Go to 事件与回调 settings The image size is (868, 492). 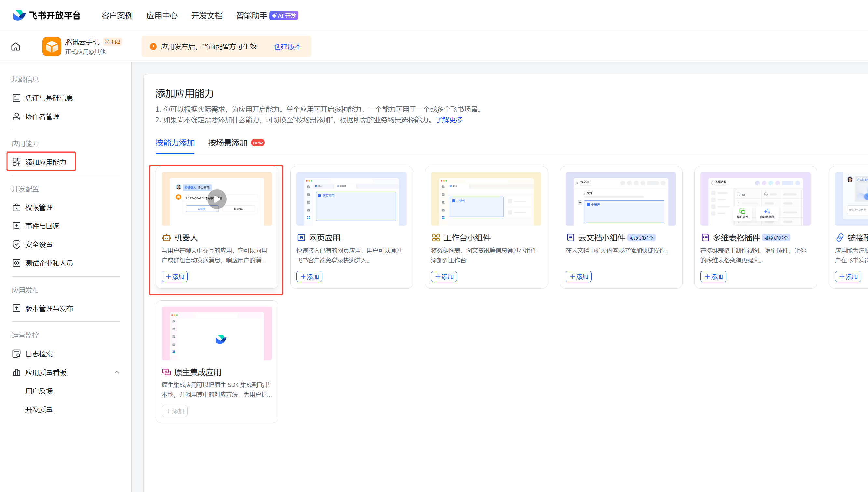click(42, 226)
